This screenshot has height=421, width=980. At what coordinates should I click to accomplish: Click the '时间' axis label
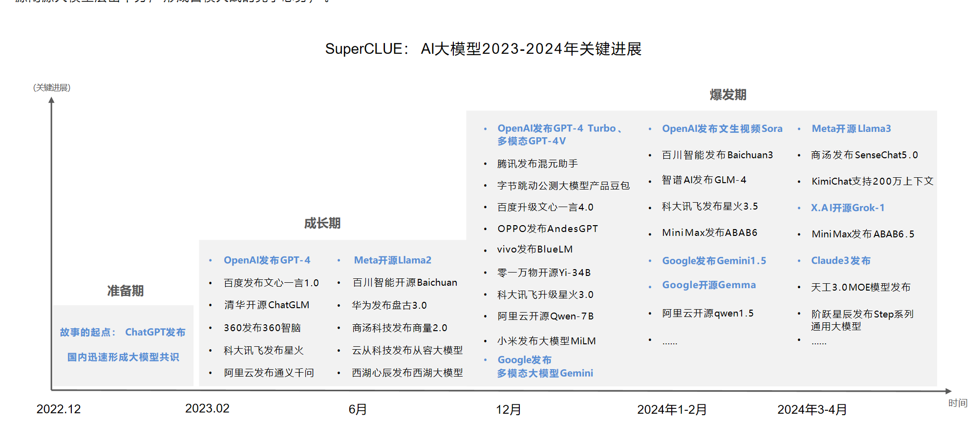pyautogui.click(x=958, y=403)
